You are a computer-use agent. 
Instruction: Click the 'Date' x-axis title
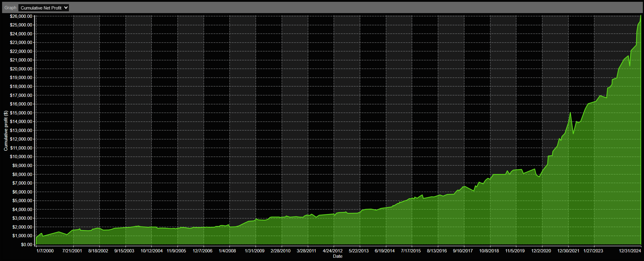(338, 256)
